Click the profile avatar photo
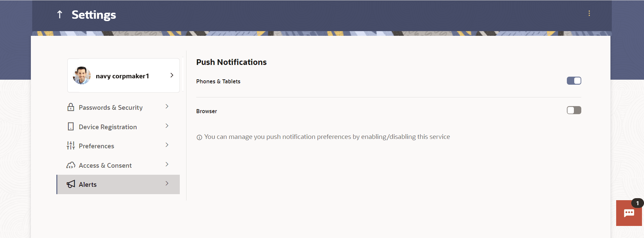Viewport: 644px width, 238px height. (82, 76)
